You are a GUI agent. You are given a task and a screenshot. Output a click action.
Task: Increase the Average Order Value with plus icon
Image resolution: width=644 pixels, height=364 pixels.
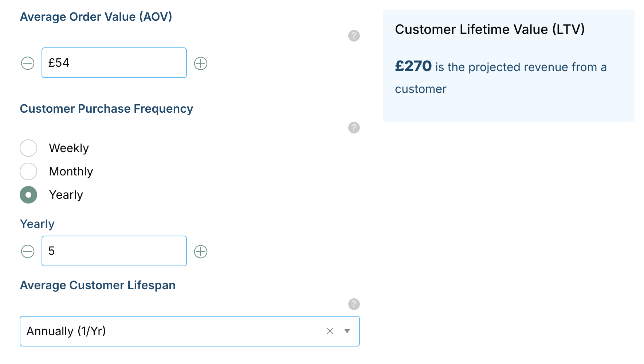201,63
